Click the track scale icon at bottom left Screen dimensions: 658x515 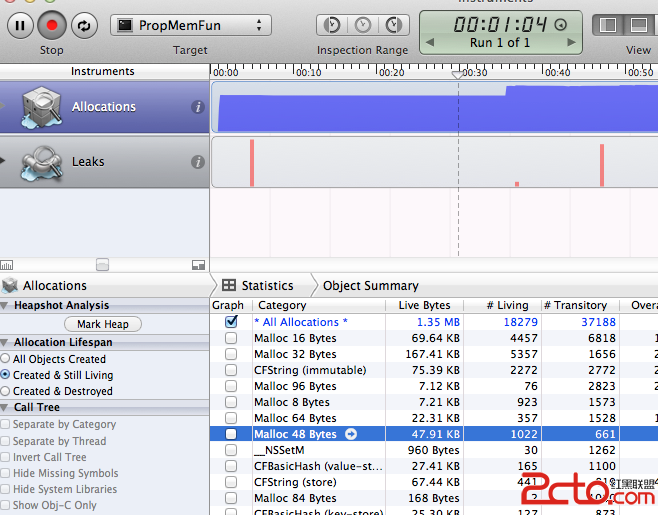[7, 265]
